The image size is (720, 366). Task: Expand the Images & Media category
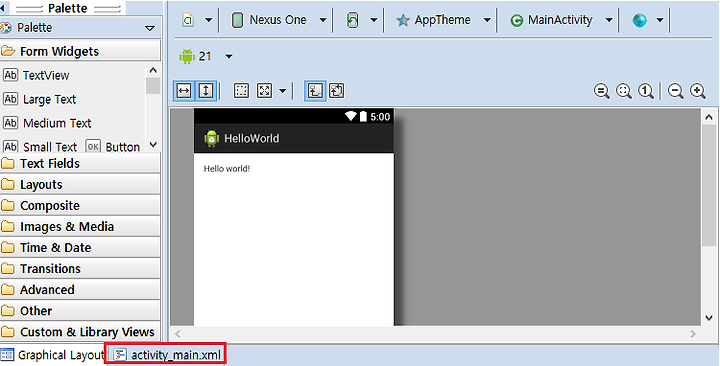click(80, 227)
